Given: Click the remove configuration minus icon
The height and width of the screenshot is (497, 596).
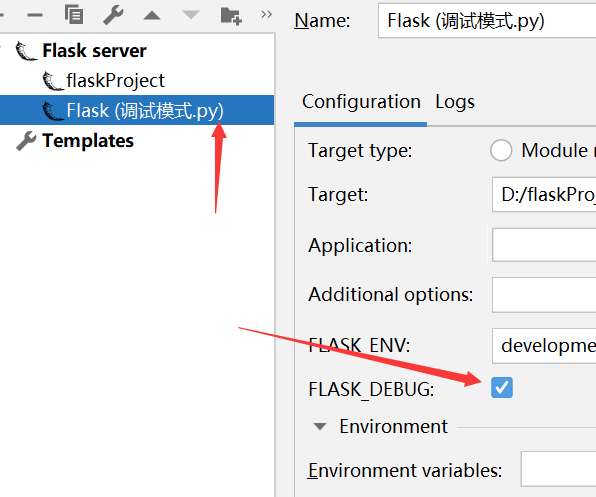Looking at the screenshot, I should pyautogui.click(x=35, y=16).
